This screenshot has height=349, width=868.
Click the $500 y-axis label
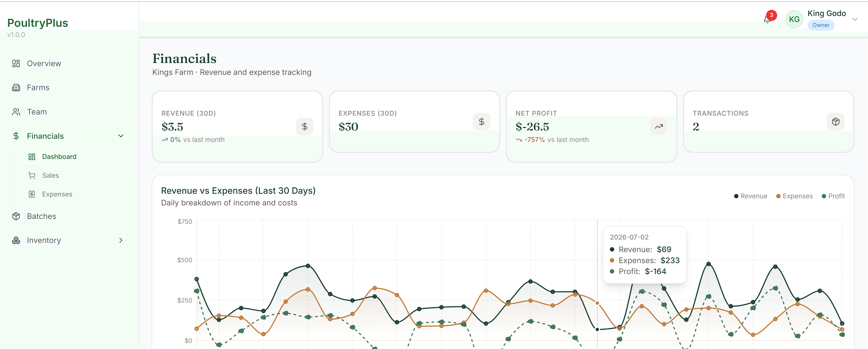tap(185, 260)
